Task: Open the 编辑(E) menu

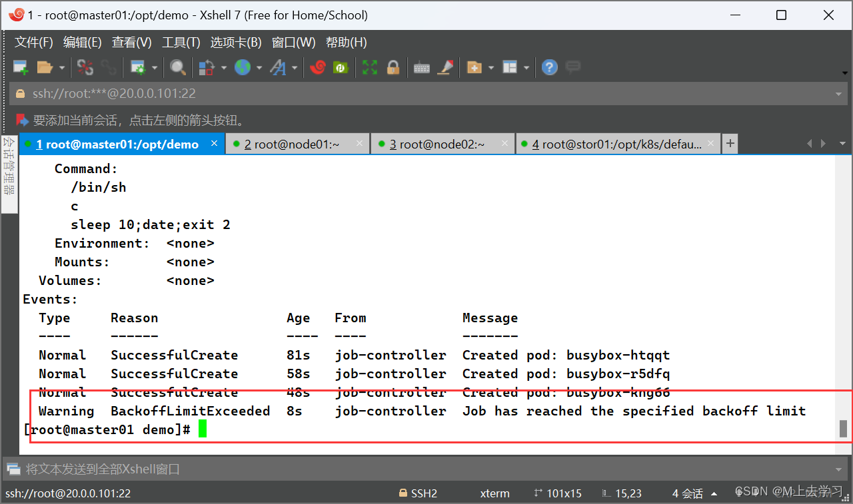Action: 83,43
